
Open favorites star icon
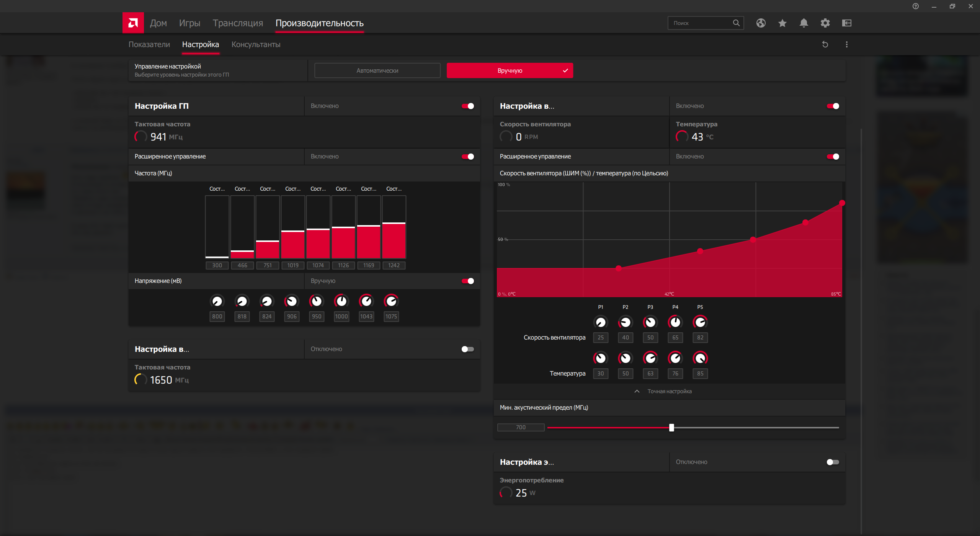[782, 23]
